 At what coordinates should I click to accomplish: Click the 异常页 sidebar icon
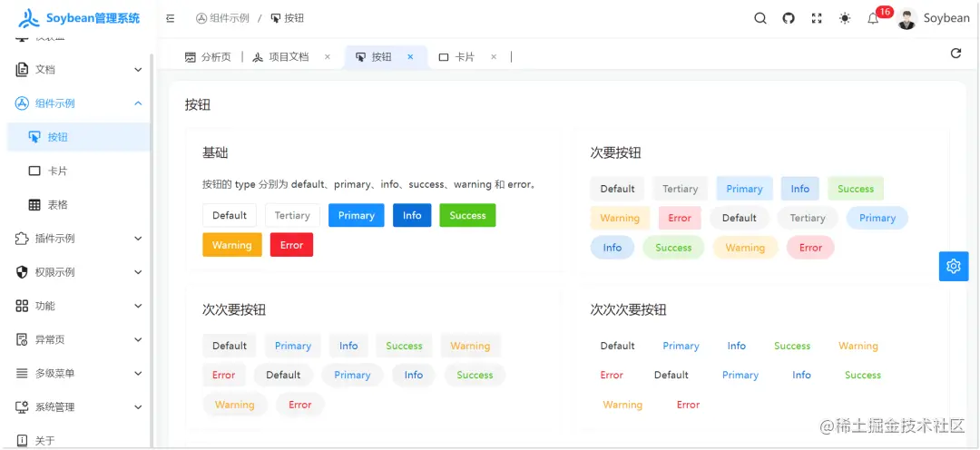(22, 339)
